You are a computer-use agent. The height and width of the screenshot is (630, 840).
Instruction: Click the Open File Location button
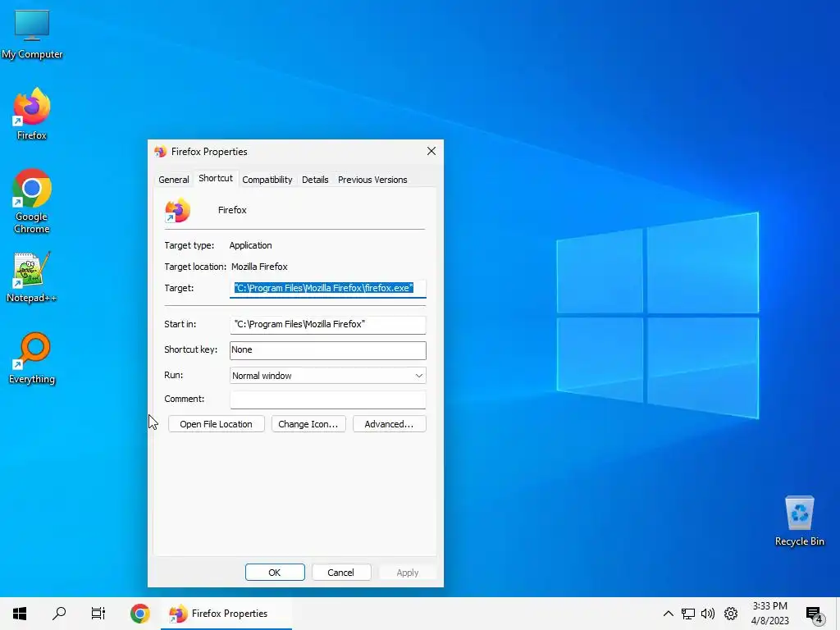point(216,424)
